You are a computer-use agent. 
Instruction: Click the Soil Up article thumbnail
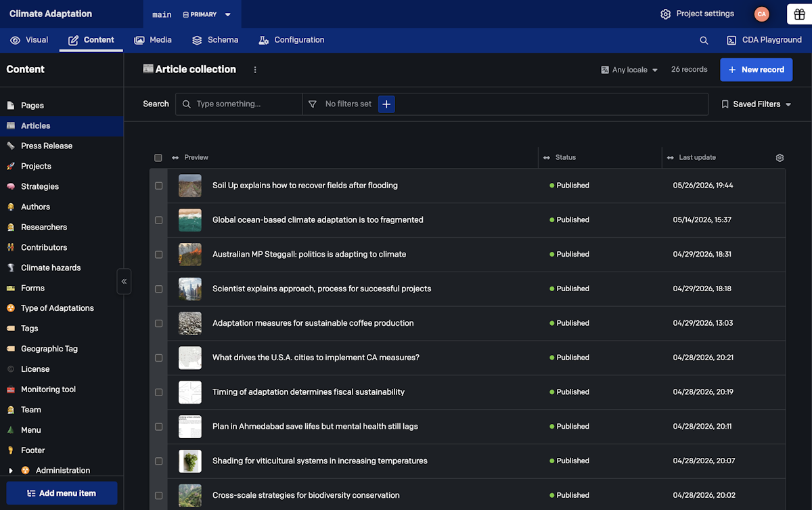click(x=190, y=186)
